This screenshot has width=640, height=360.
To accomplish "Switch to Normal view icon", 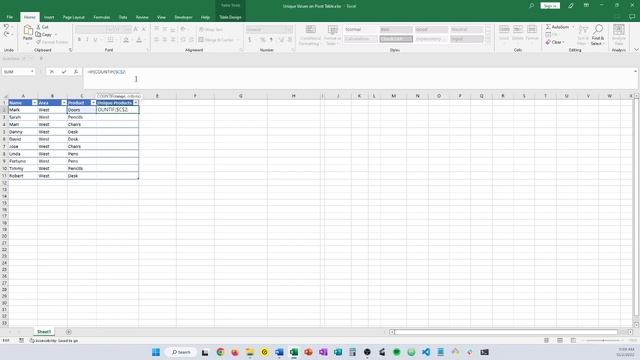I will tap(546, 340).
